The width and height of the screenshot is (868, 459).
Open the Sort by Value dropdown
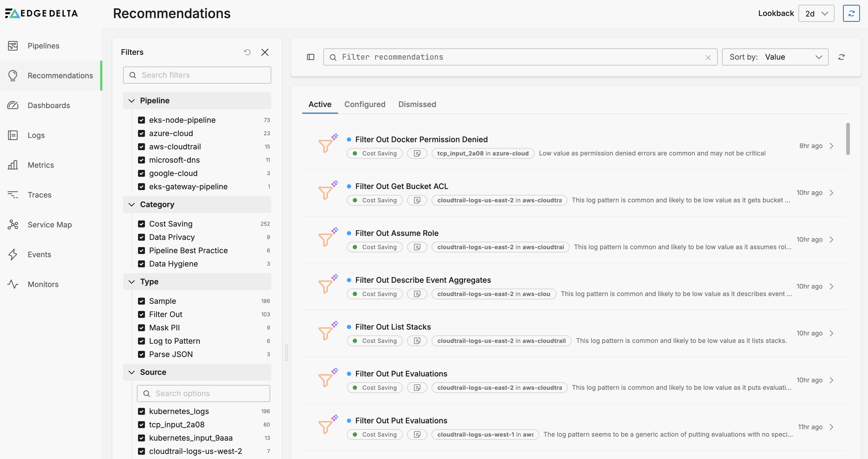tap(775, 57)
